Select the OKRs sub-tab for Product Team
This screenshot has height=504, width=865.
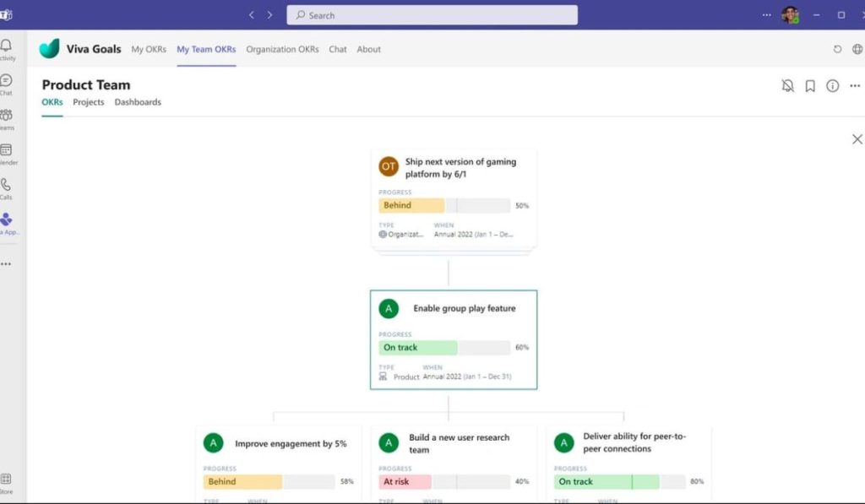tap(52, 102)
